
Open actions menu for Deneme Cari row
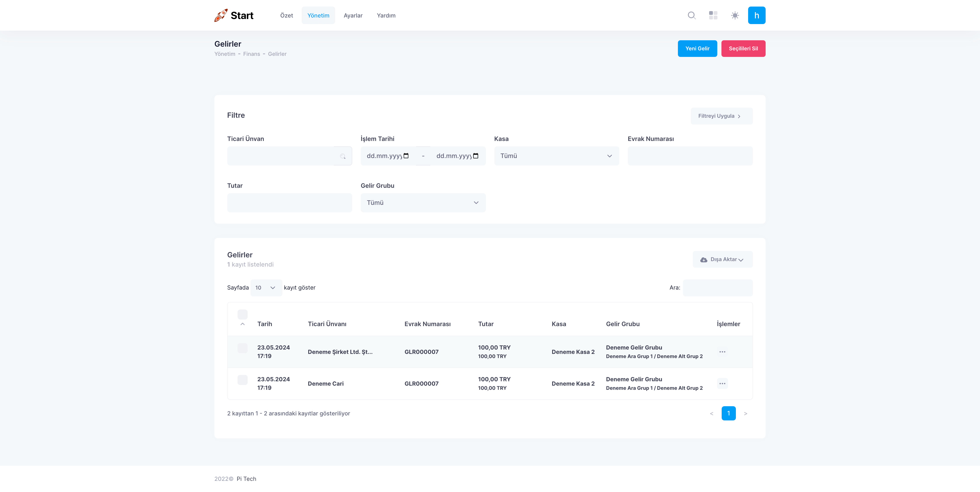coord(722,384)
